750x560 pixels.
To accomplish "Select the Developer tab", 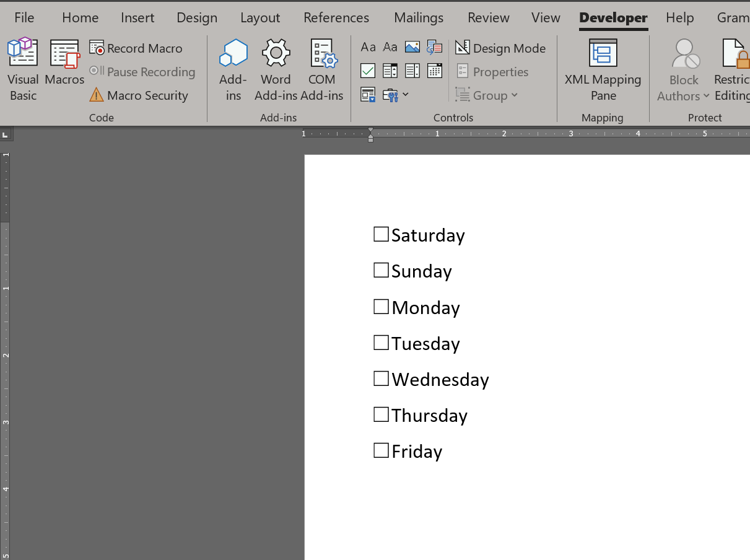I will (x=613, y=18).
